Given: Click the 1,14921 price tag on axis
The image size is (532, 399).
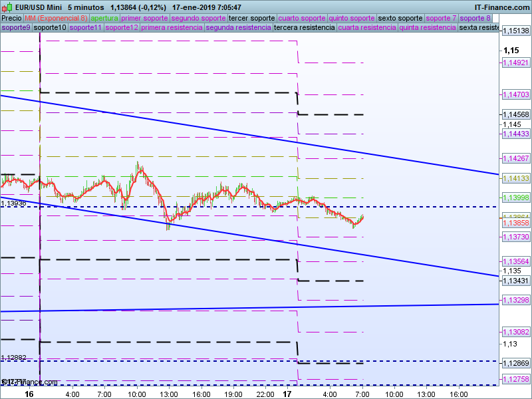Looking at the screenshot, I should (x=515, y=63).
